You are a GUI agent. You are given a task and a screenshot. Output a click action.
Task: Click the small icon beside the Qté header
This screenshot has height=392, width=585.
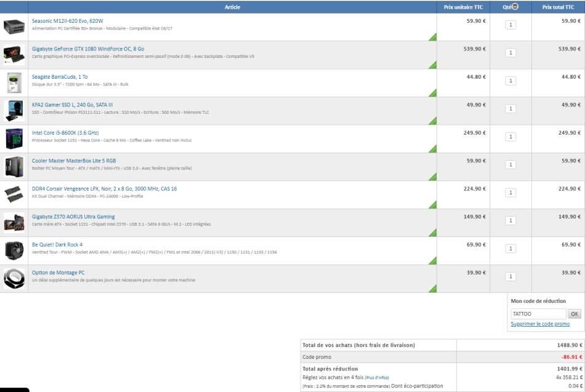point(515,6)
